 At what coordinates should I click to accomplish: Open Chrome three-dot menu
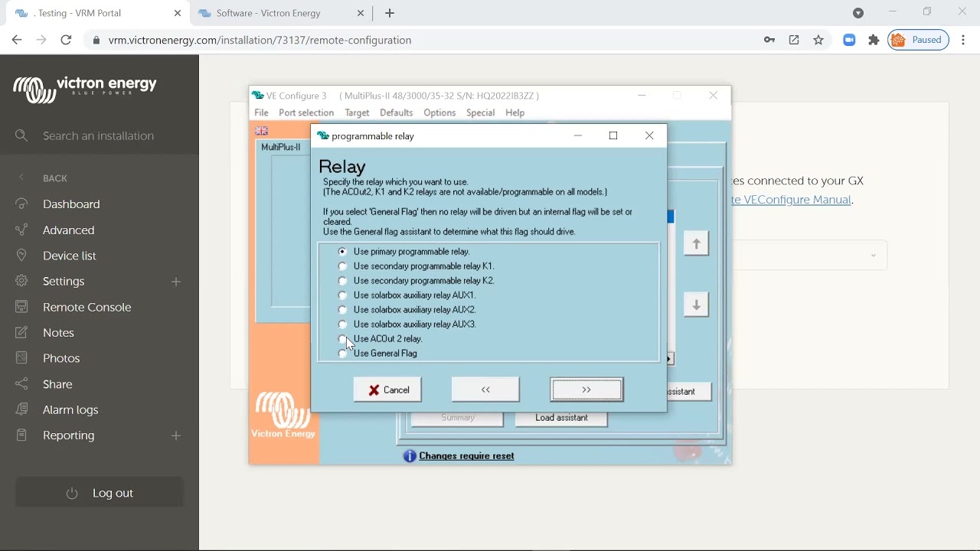pyautogui.click(x=964, y=40)
